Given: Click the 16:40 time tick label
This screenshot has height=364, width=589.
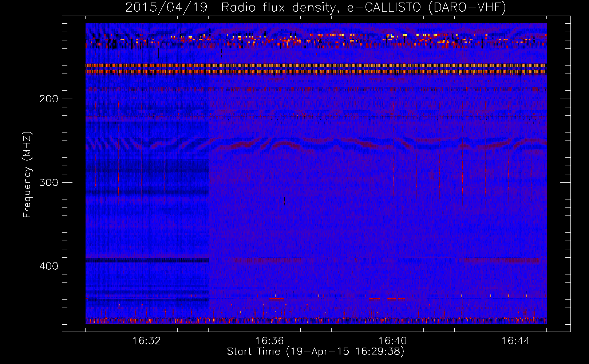Looking at the screenshot, I should tap(392, 341).
